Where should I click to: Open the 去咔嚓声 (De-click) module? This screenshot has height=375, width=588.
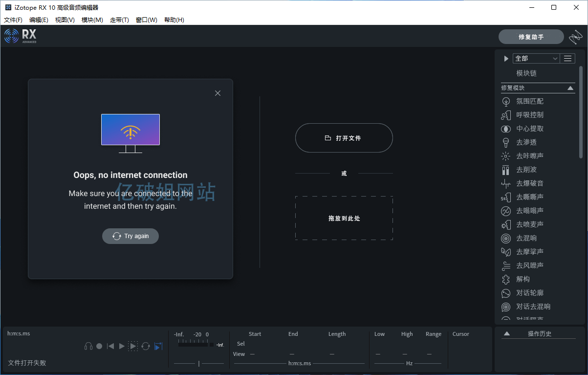(x=529, y=156)
